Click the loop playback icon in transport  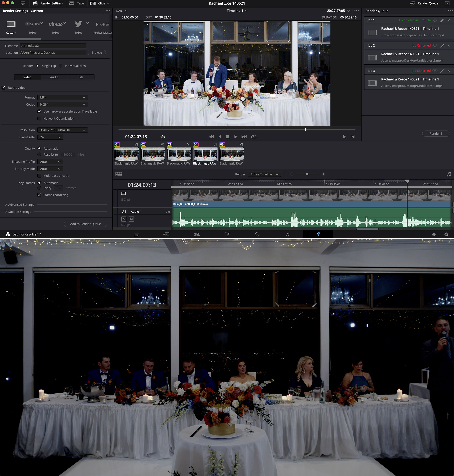tap(254, 136)
